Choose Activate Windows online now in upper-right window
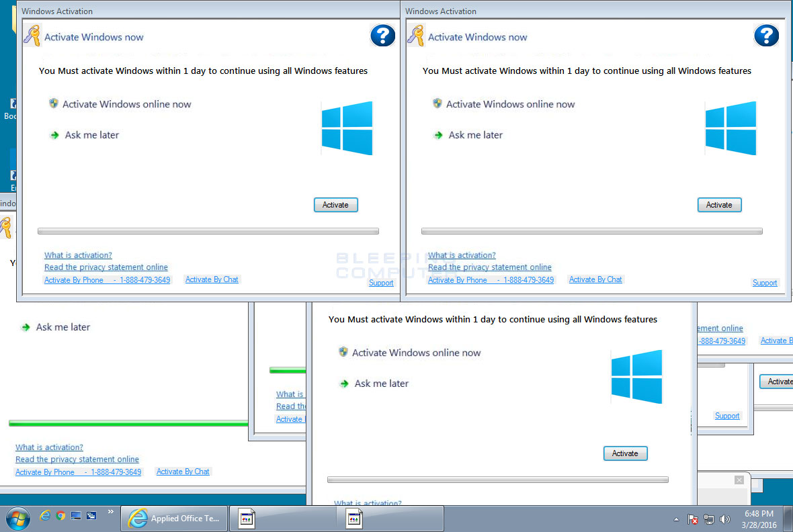The image size is (793, 532). (x=510, y=104)
